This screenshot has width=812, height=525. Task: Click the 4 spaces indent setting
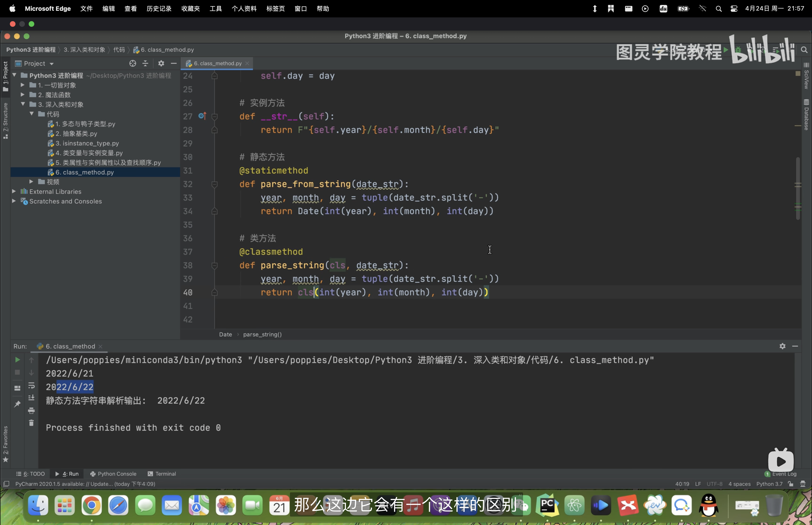point(739,484)
